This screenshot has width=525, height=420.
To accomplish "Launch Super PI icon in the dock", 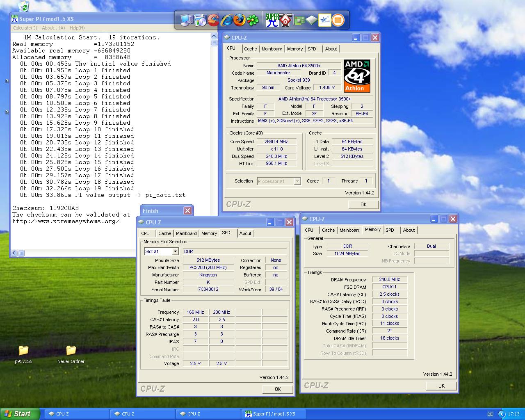I will [x=272, y=20].
